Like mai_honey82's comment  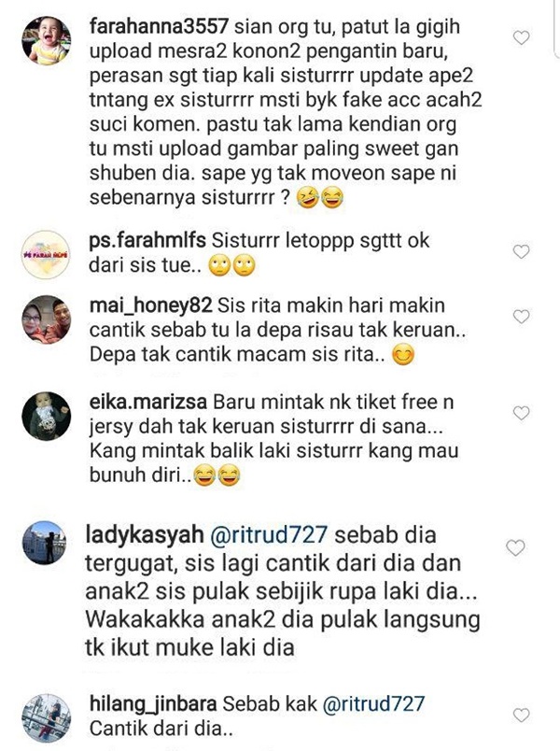click(x=521, y=316)
